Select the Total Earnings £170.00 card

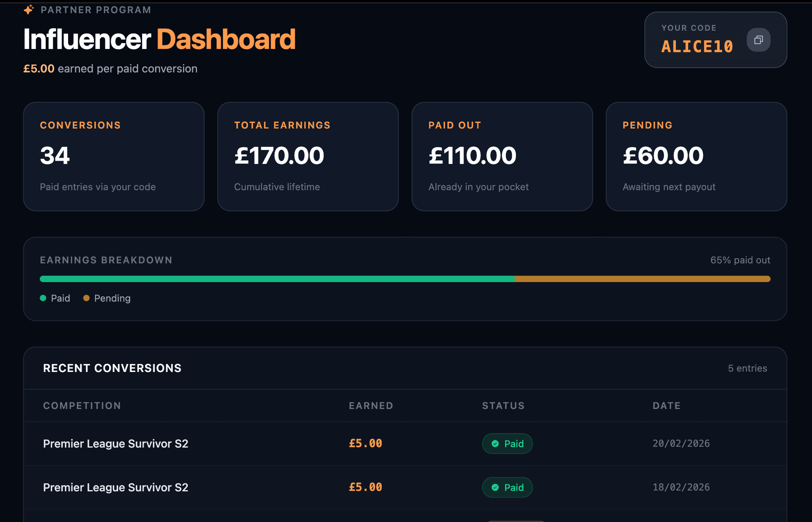click(308, 156)
